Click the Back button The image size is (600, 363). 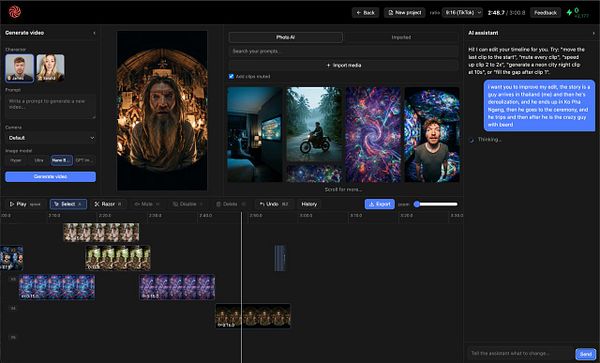pos(365,13)
